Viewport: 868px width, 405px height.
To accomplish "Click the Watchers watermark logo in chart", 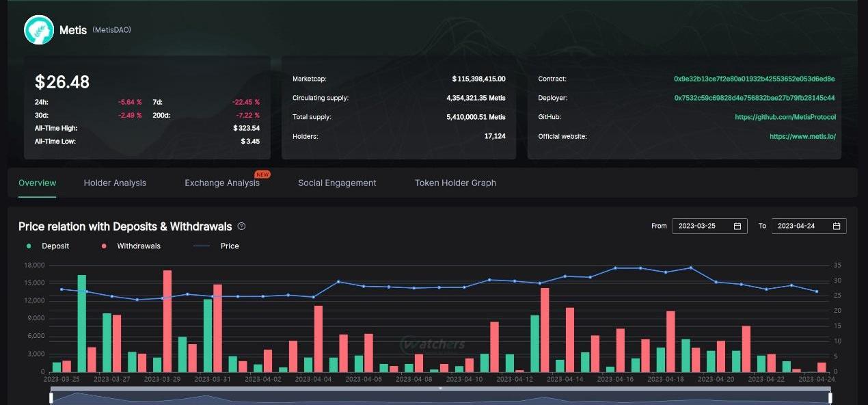I will coord(433,344).
